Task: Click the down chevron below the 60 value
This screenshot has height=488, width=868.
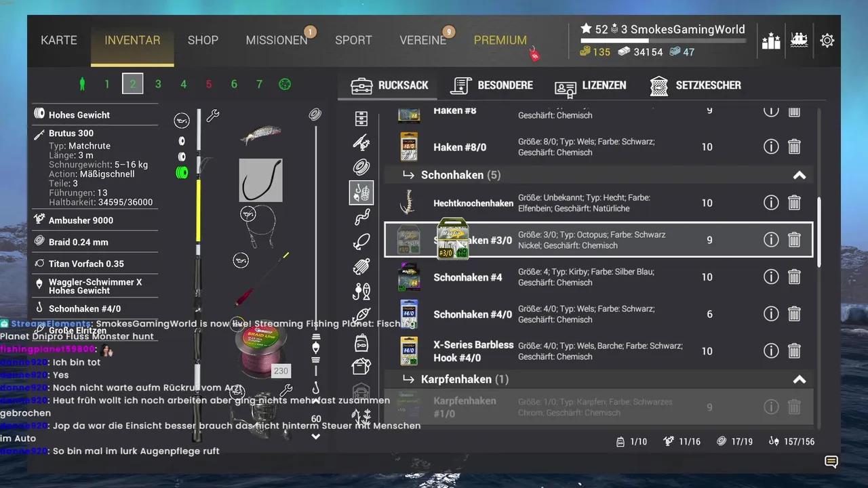Action: coord(315,436)
